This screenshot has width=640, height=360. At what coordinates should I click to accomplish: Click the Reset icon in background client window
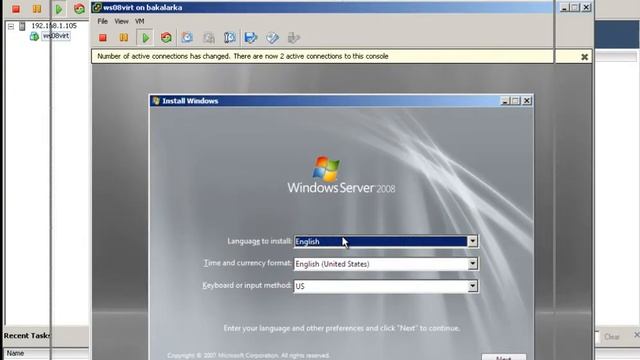tap(80, 9)
